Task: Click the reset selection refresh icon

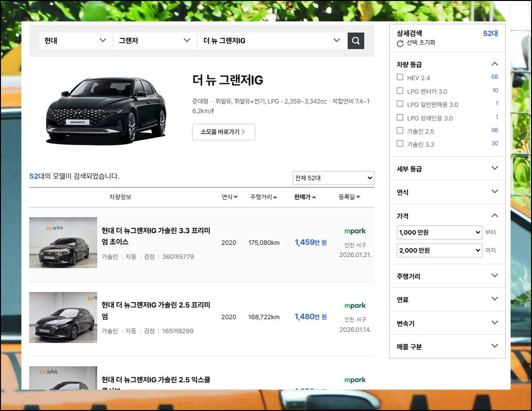Action: 400,43
